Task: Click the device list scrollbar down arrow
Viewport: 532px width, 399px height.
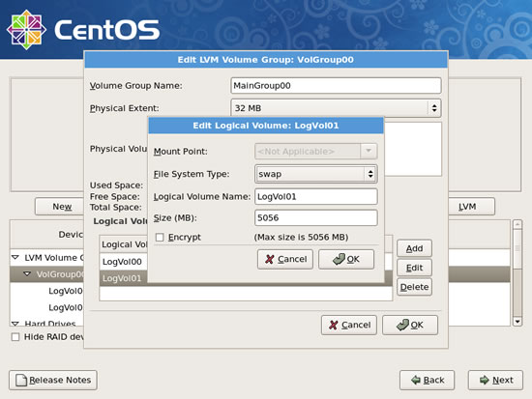Action: pyautogui.click(x=517, y=321)
